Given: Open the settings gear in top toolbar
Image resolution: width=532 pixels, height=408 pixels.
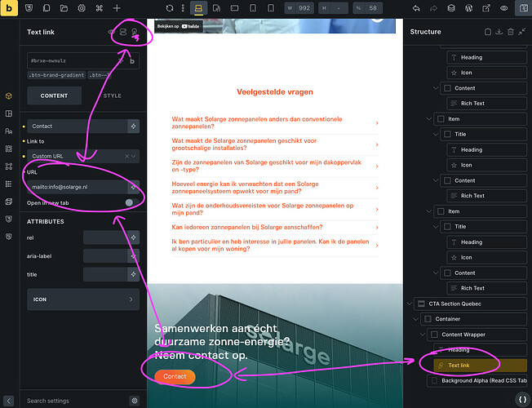Looking at the screenshot, I should coord(82,8).
